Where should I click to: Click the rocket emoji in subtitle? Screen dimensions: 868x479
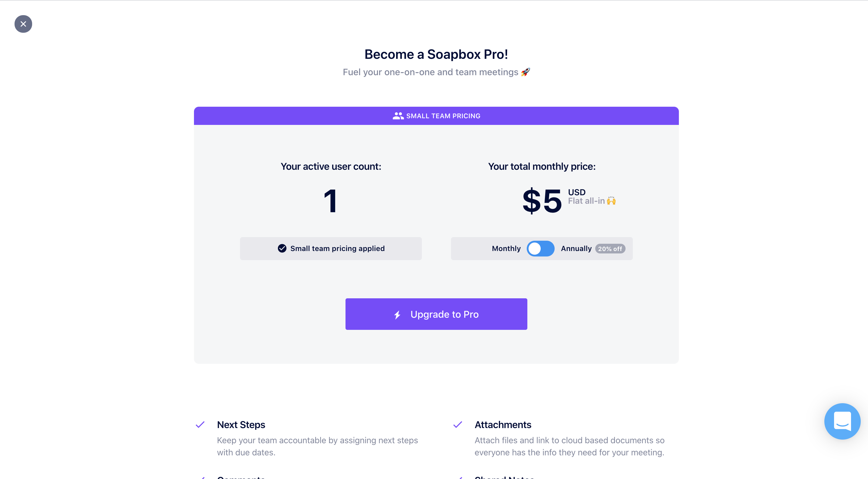pyautogui.click(x=525, y=72)
